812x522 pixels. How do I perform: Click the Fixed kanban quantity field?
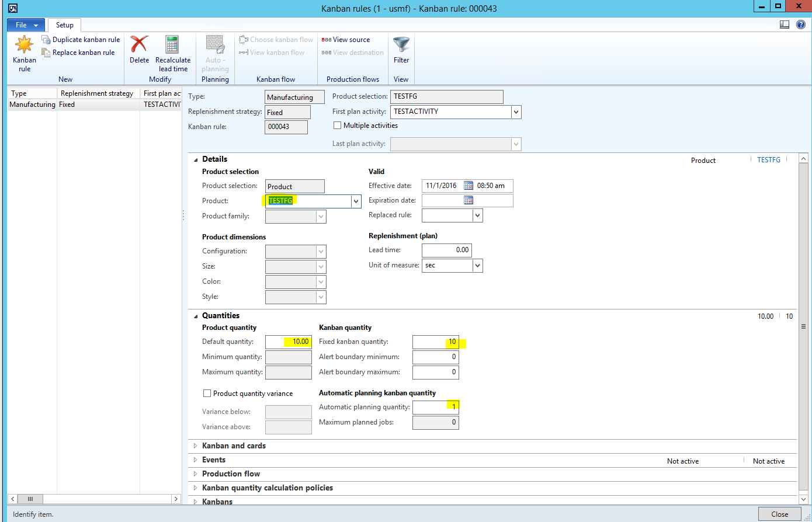pos(435,342)
